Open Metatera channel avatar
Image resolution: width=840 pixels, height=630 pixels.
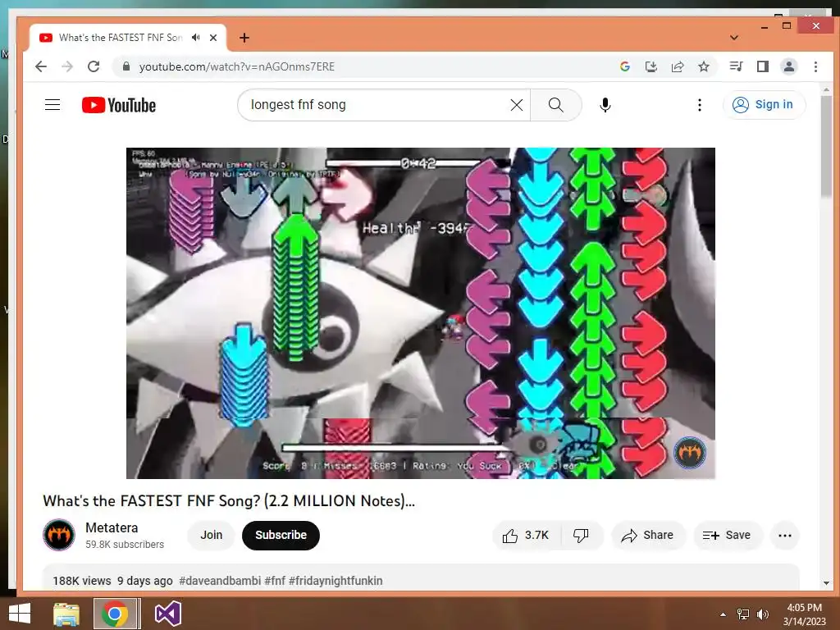pyautogui.click(x=59, y=535)
